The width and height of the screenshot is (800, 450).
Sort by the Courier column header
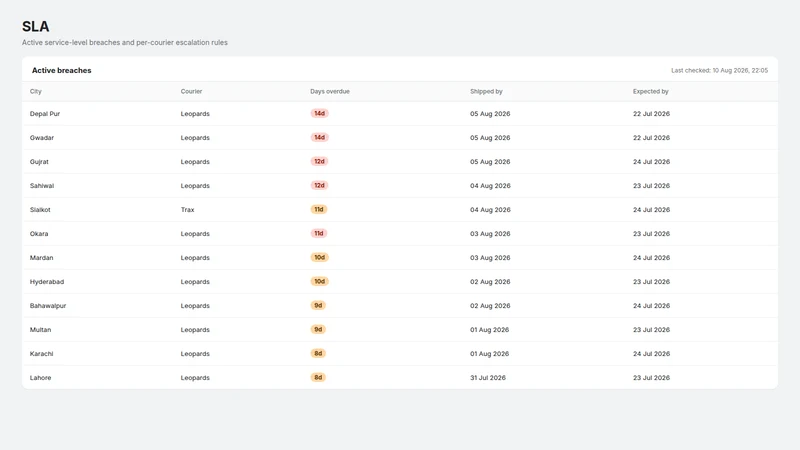pyautogui.click(x=191, y=91)
